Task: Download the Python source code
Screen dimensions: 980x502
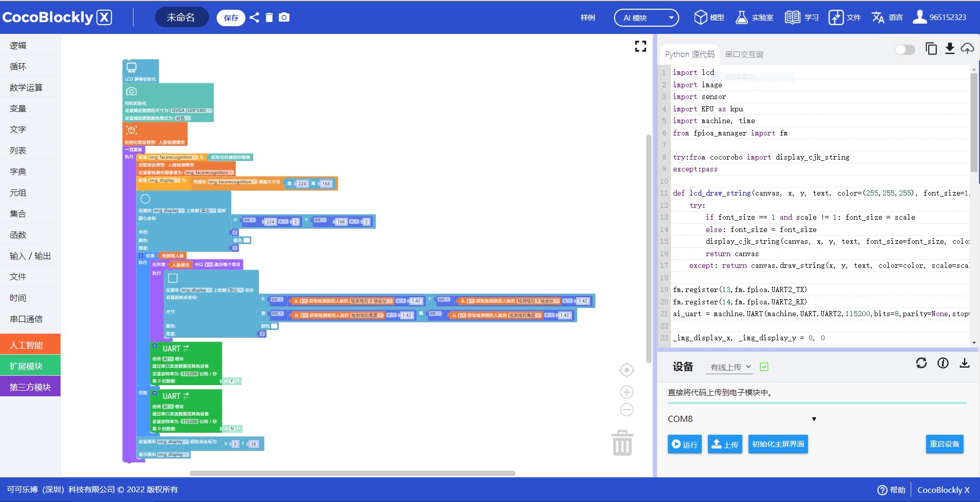Action: pyautogui.click(x=949, y=49)
